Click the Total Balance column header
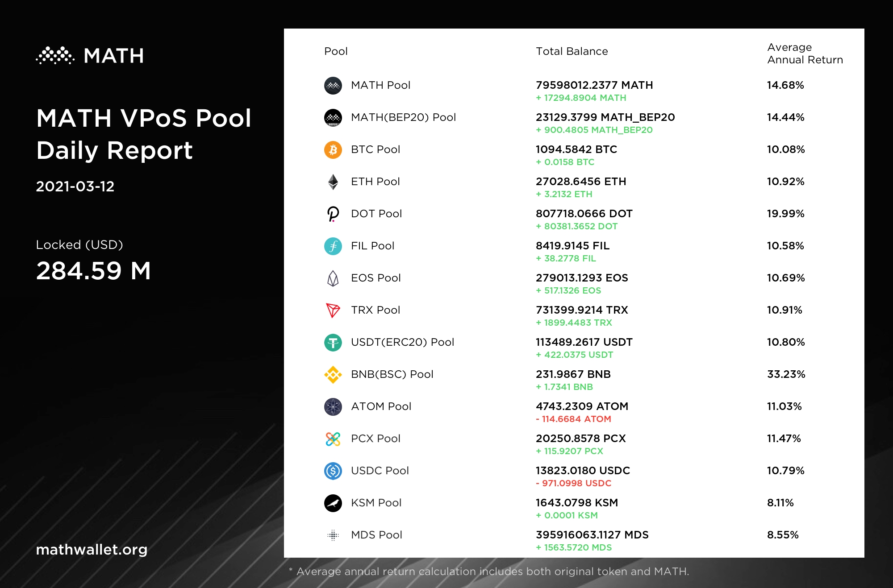The image size is (893, 588). 572,51
